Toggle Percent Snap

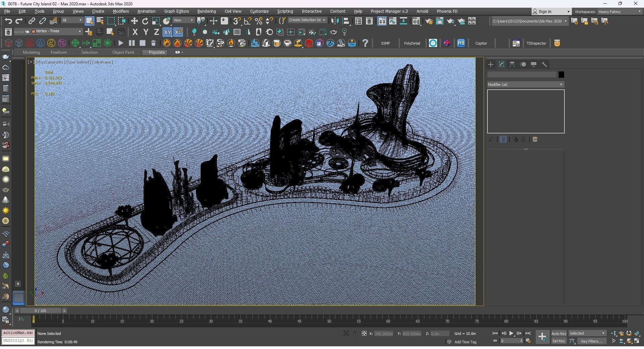pyautogui.click(x=259, y=21)
